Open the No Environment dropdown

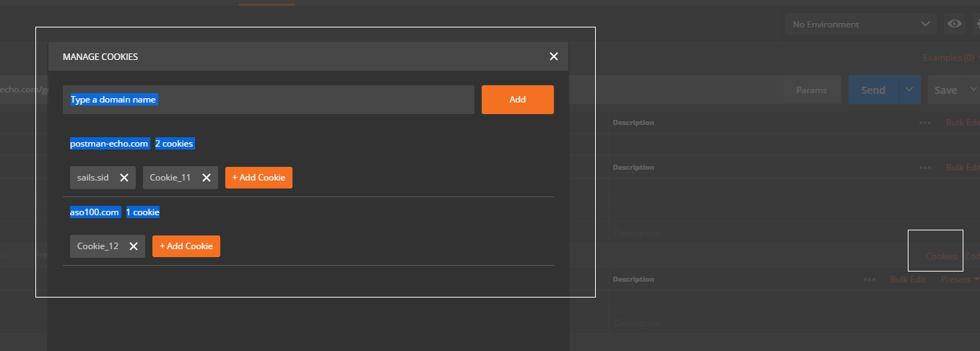(x=861, y=24)
